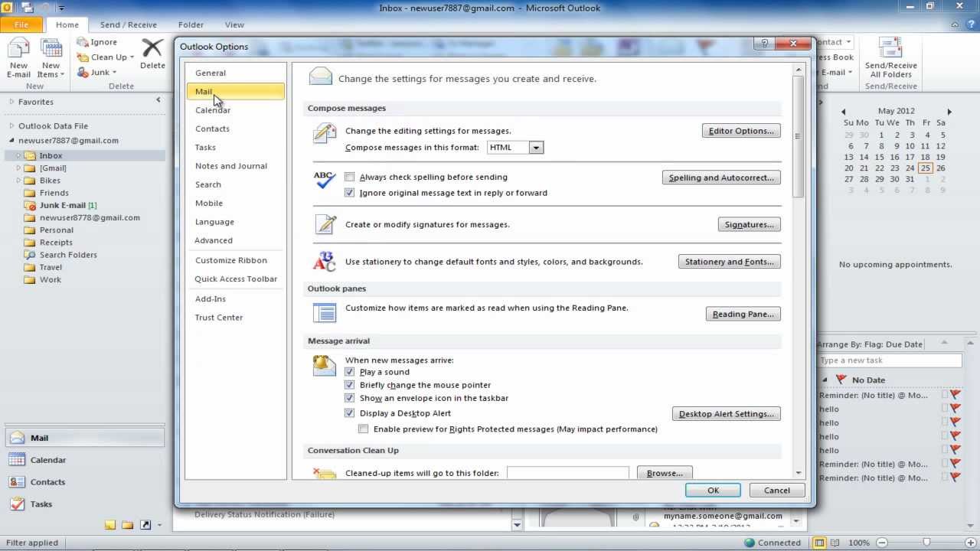Click Type a new task field
This screenshot has width=980, height=551.
click(x=890, y=360)
